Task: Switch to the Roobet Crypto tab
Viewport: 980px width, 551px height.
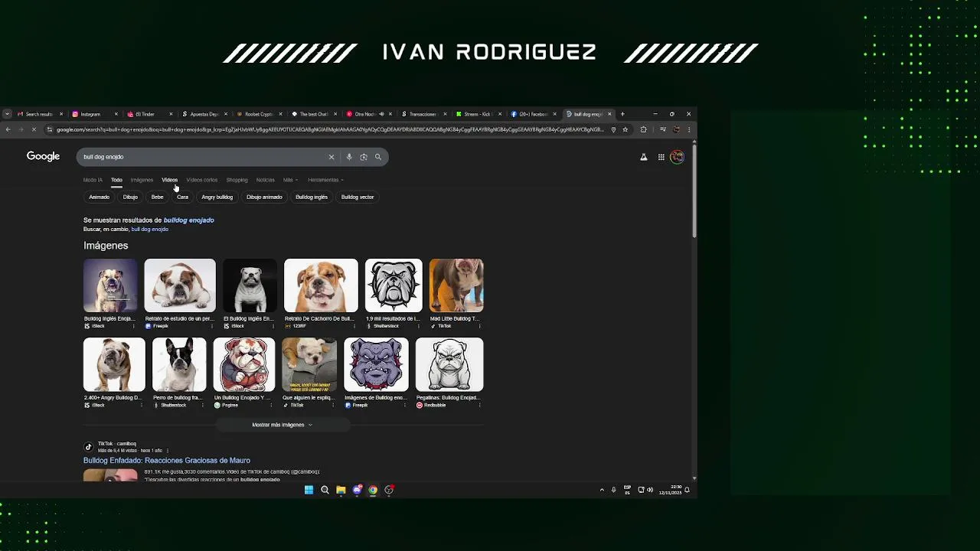Action: pos(259,114)
